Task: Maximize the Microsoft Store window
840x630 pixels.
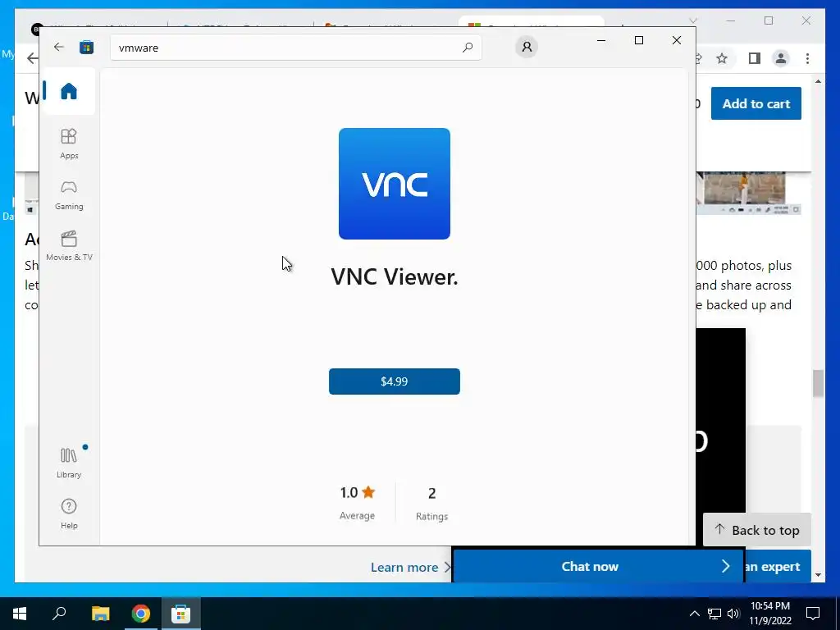Action: tap(638, 40)
